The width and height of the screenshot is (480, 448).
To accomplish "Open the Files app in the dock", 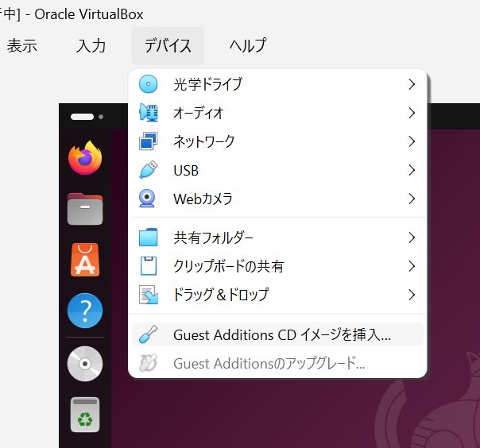I will click(85, 209).
